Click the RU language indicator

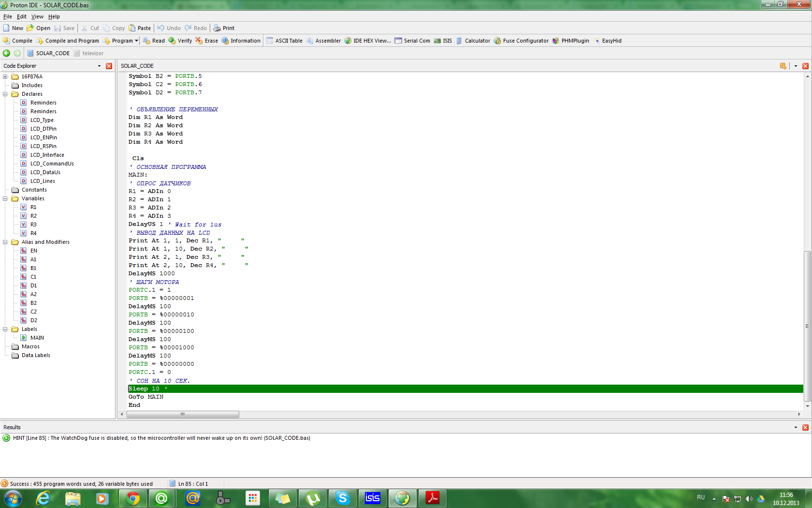pos(701,497)
